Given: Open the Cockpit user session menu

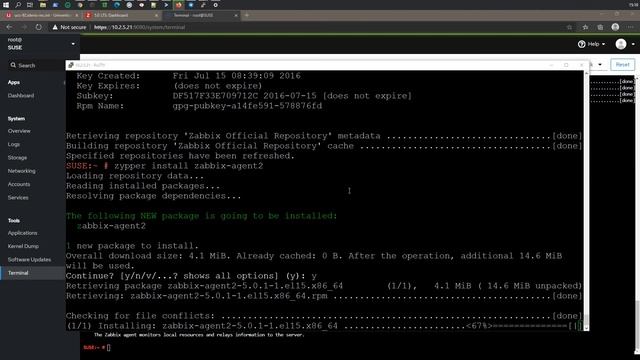Looking at the screenshot, I should click(x=626, y=44).
